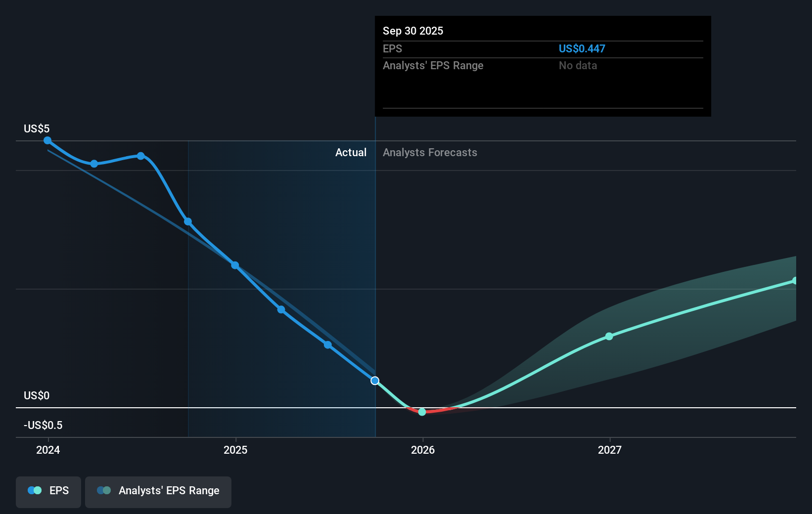Viewport: 812px width, 514px height.
Task: Click the 'US$0' y-axis label
Action: click(37, 395)
